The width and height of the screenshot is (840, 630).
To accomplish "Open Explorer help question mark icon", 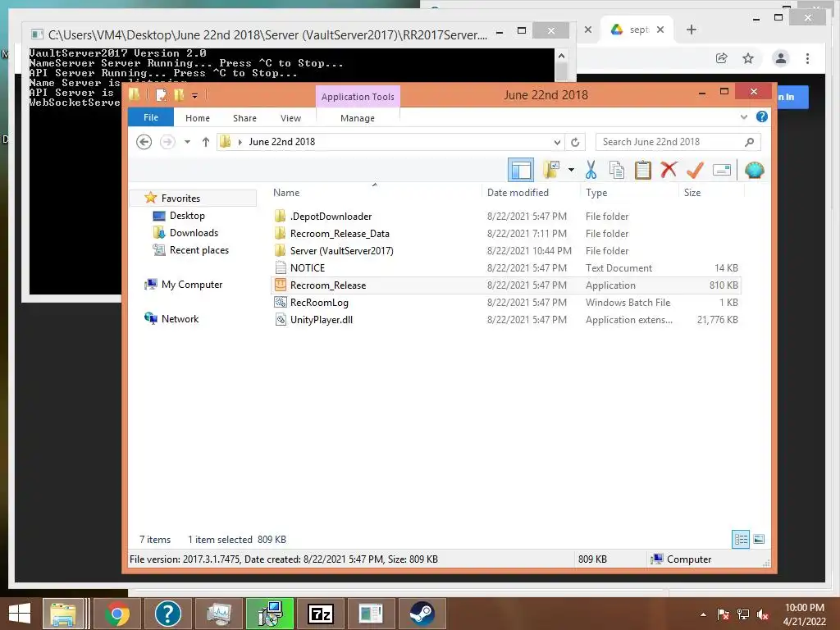I will [761, 116].
